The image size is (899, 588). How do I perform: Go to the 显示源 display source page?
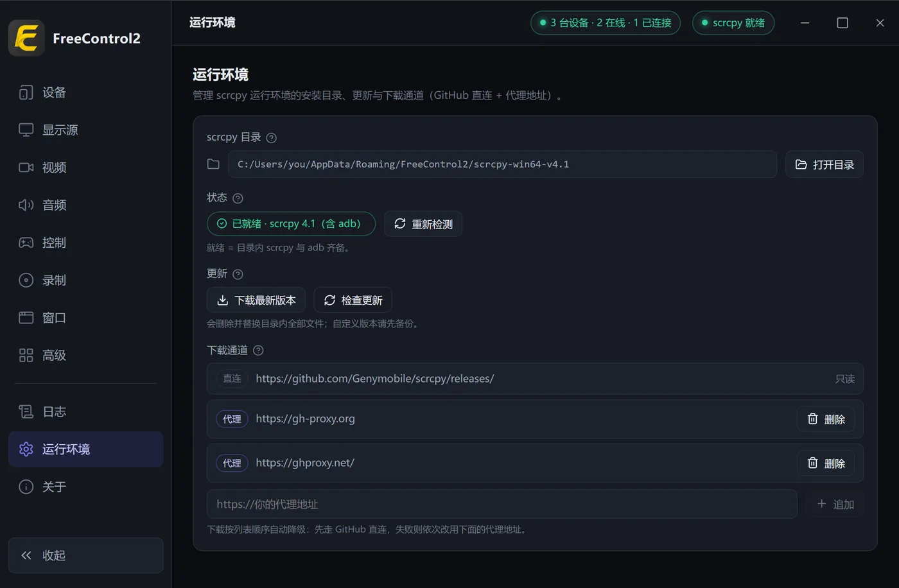(85, 130)
